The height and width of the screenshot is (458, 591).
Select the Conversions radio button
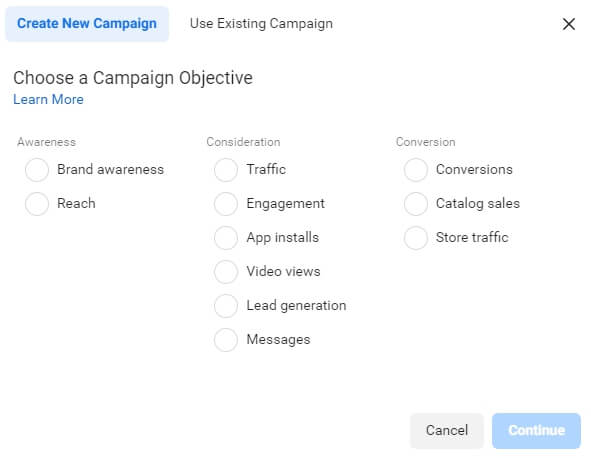416,170
